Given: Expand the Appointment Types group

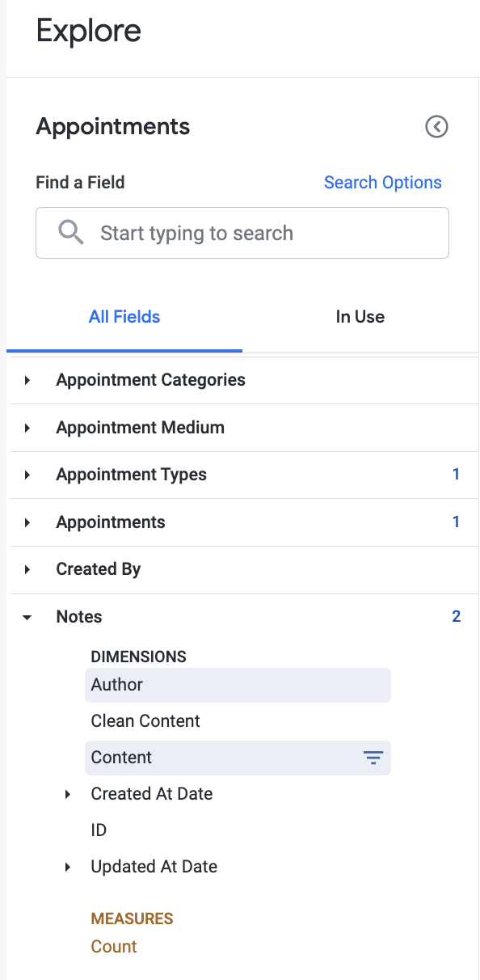Looking at the screenshot, I should (27, 475).
